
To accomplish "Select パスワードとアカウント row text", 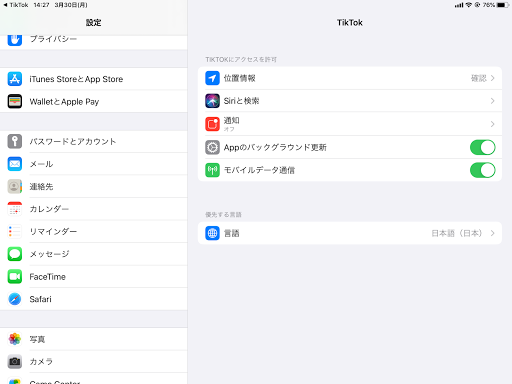I will pyautogui.click(x=73, y=141).
